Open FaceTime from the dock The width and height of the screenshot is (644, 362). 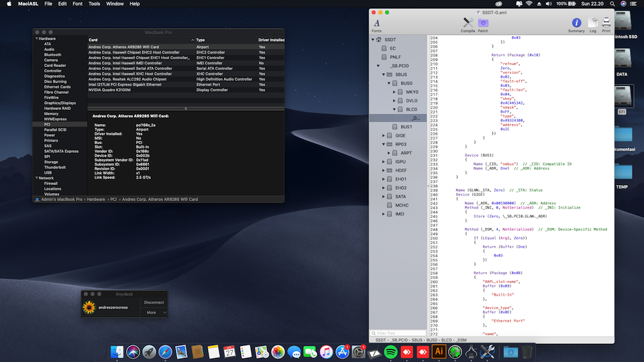tap(310, 352)
